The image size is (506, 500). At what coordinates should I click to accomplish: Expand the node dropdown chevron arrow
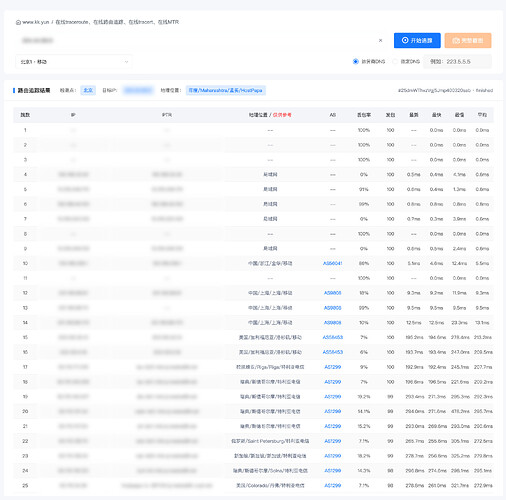pos(126,62)
